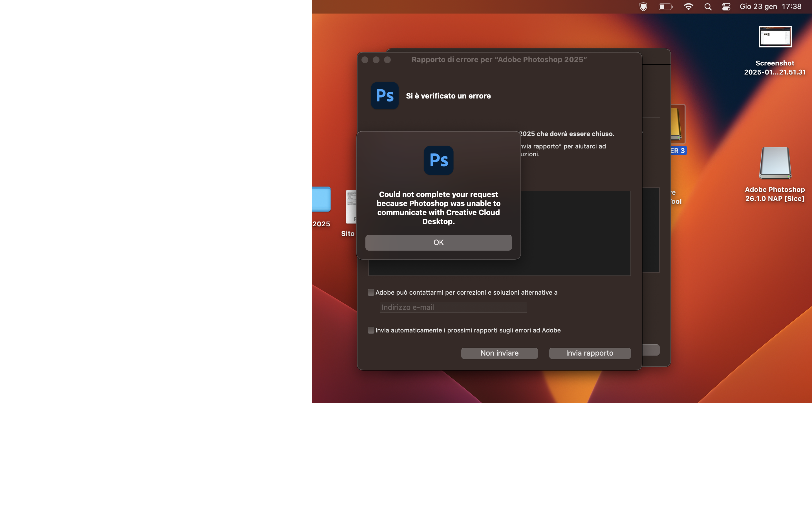The width and height of the screenshot is (812, 508).
Task: Click the title Rapporto di errore per Adobe Photoshop 2025
Action: coord(499,60)
